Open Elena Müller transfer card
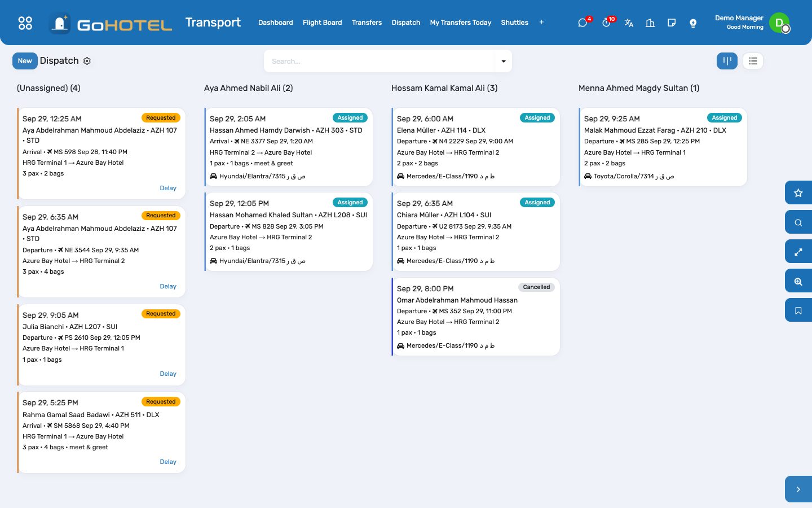 coord(475,147)
